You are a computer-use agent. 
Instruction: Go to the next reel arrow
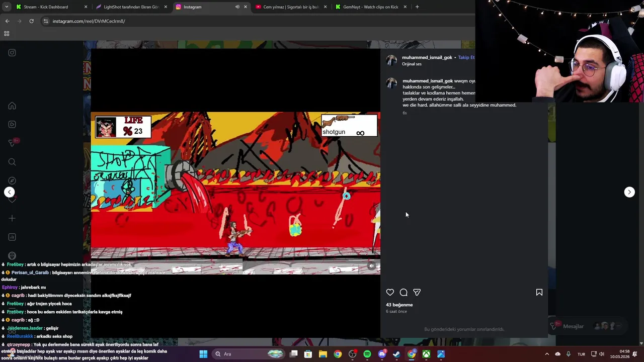[629, 192]
